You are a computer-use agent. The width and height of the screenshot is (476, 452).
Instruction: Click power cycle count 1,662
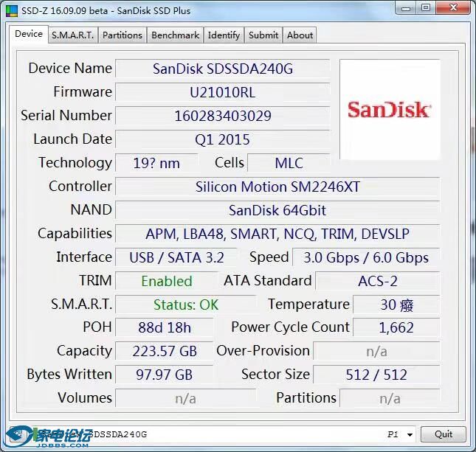396,327
